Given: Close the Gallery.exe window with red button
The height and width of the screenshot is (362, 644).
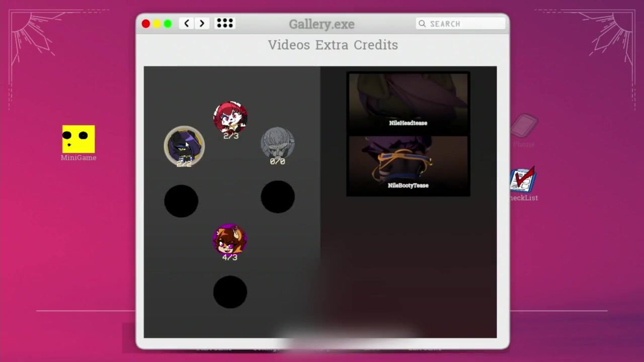Looking at the screenshot, I should click(x=146, y=24).
